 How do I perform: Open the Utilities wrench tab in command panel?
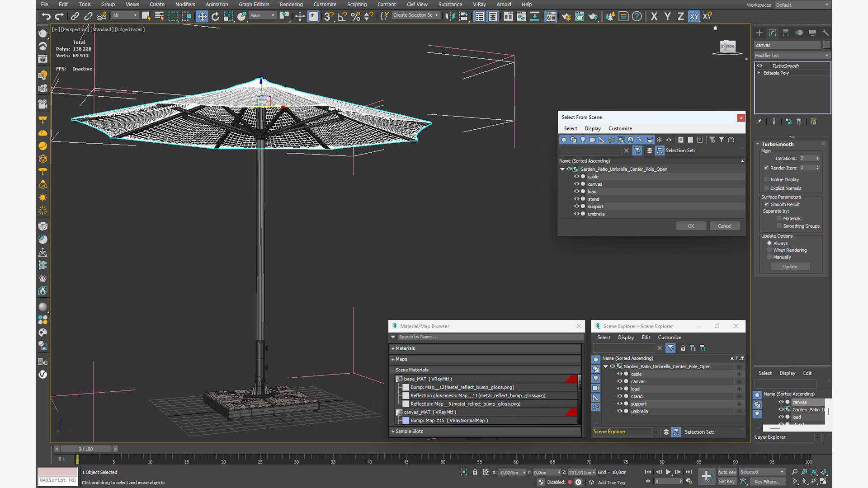[826, 33]
